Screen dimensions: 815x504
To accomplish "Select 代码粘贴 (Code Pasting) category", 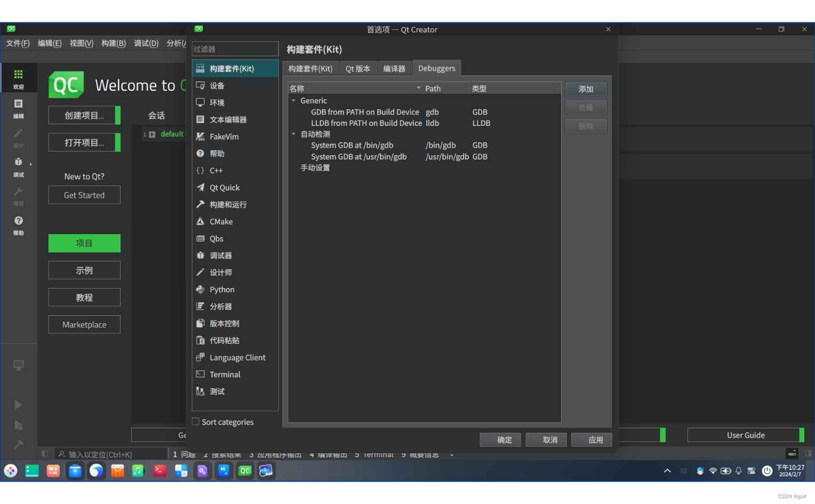I will pos(235,341).
